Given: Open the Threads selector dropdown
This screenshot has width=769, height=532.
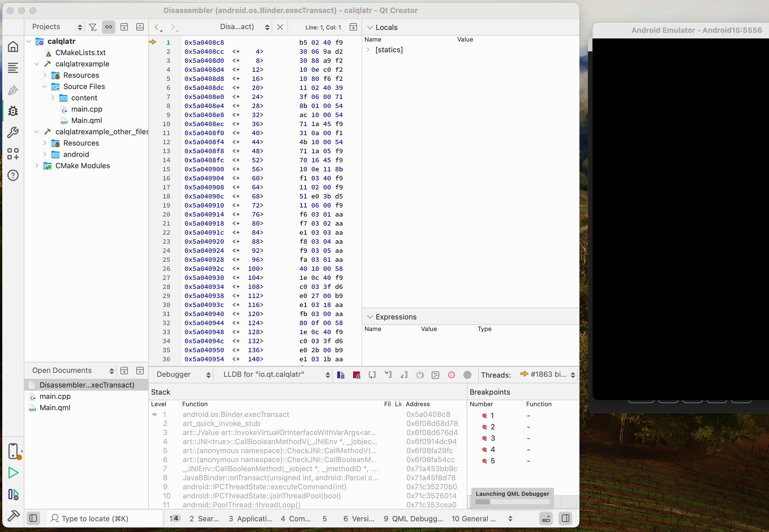Looking at the screenshot, I should pyautogui.click(x=547, y=375).
